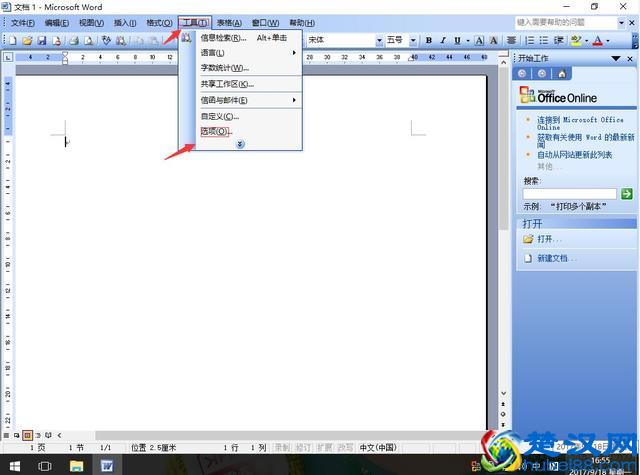Viewport: 640px width, 475px height.
Task: Click the 打开... link in task pane
Action: point(549,239)
